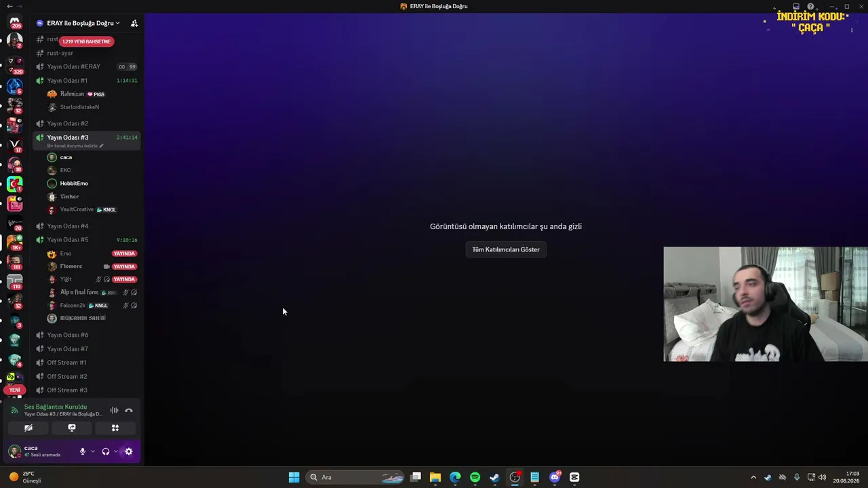
Task: Open user settings gear
Action: pos(129,451)
